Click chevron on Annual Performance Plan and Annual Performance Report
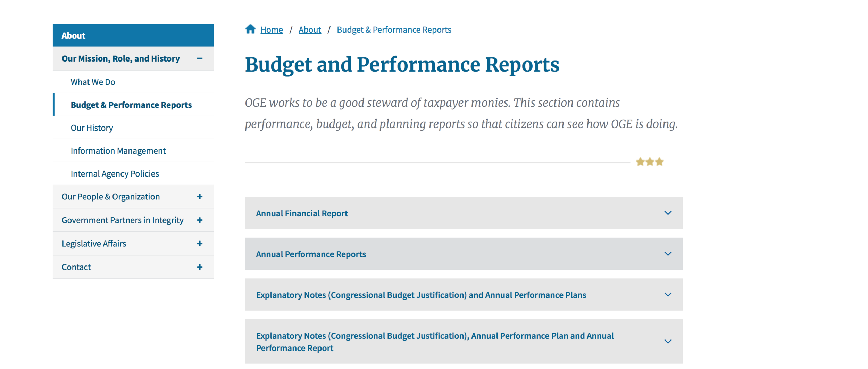The height and width of the screenshot is (369, 868). point(668,342)
